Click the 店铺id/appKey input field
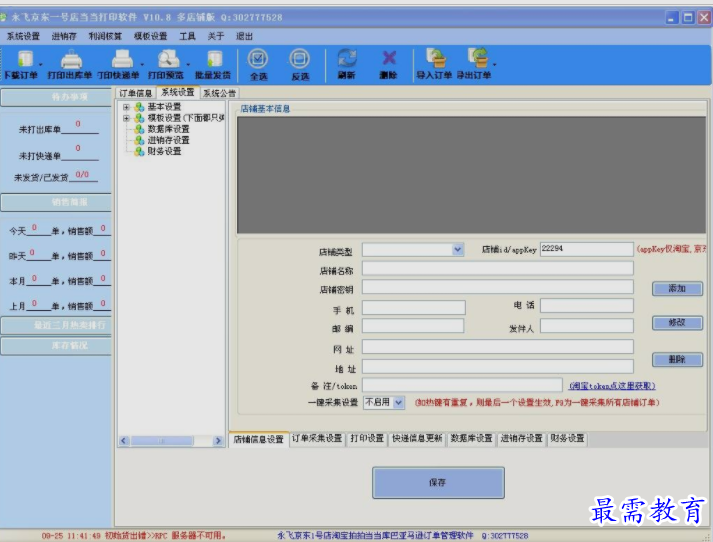 [x=587, y=249]
